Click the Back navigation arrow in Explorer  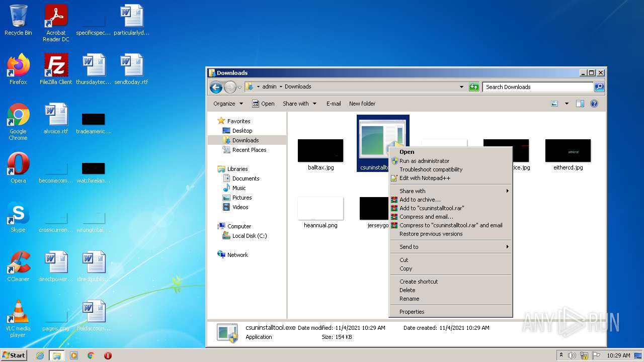point(216,87)
